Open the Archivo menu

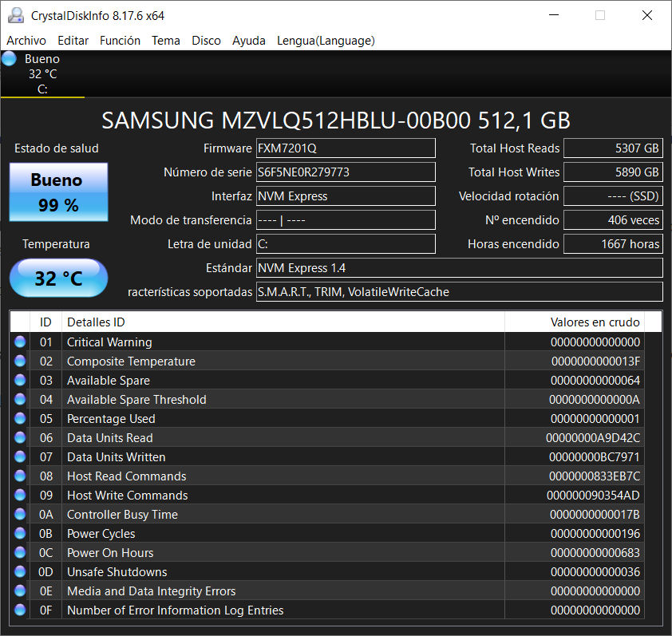coord(26,40)
